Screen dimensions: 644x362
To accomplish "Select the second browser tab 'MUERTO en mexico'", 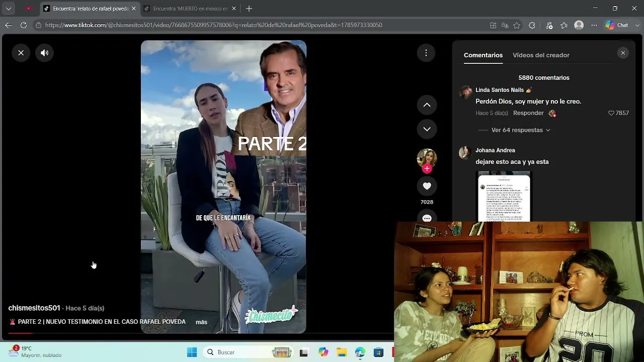I will 189,9.
